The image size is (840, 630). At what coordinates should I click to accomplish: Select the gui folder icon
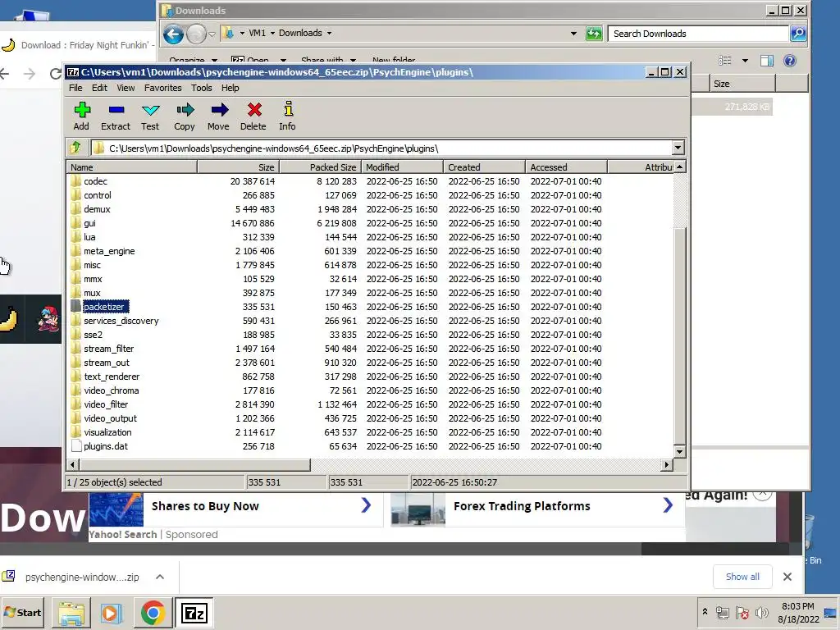tap(75, 223)
